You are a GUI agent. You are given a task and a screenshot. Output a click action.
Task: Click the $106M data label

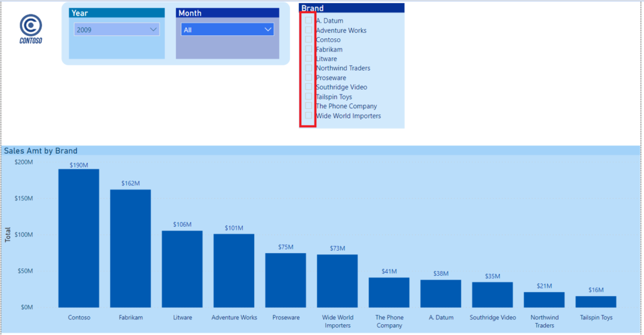coord(182,224)
